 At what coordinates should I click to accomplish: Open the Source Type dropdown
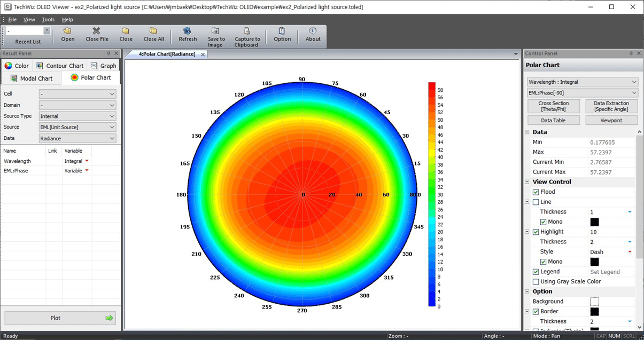pos(77,116)
